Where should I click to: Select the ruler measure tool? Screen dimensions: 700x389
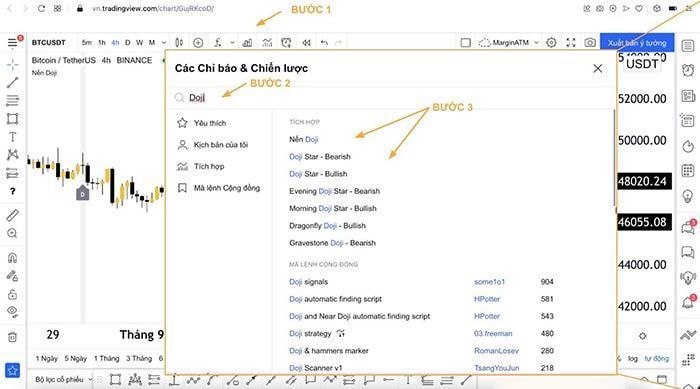click(12, 215)
